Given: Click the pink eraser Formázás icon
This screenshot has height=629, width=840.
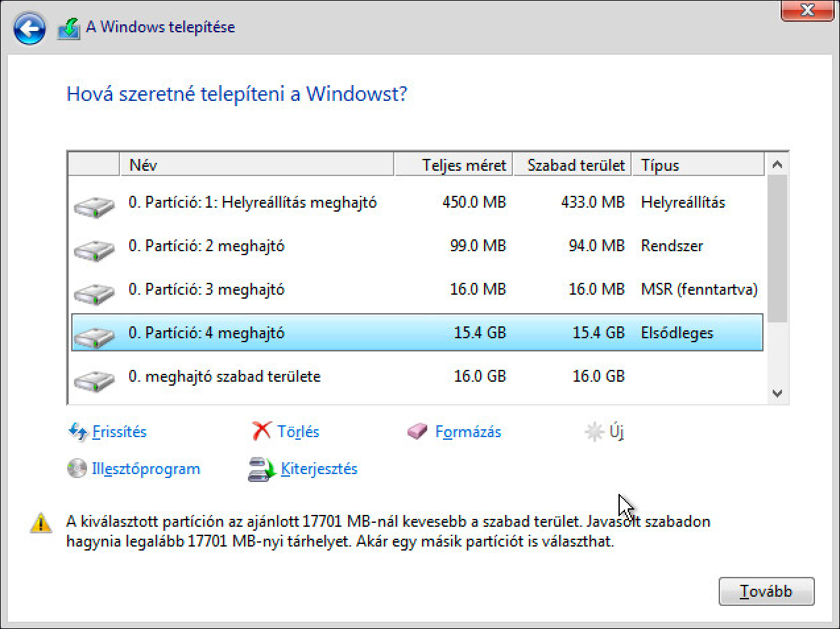Looking at the screenshot, I should (x=417, y=432).
